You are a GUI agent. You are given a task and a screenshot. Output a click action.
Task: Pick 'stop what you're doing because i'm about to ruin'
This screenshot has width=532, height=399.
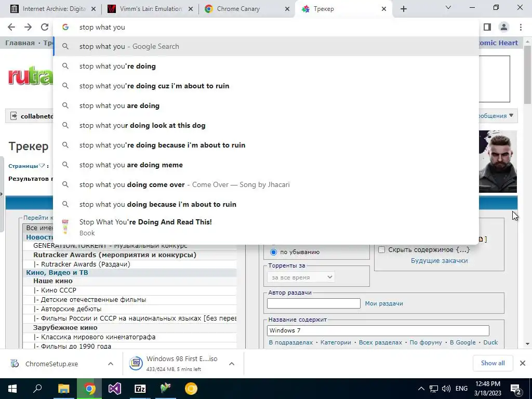coord(267,145)
